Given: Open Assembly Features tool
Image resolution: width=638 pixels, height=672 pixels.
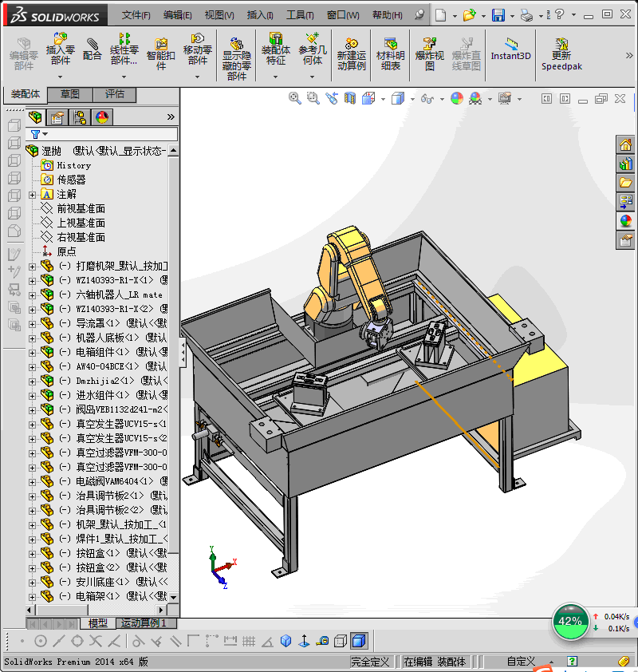Looking at the screenshot, I should pos(275,49).
